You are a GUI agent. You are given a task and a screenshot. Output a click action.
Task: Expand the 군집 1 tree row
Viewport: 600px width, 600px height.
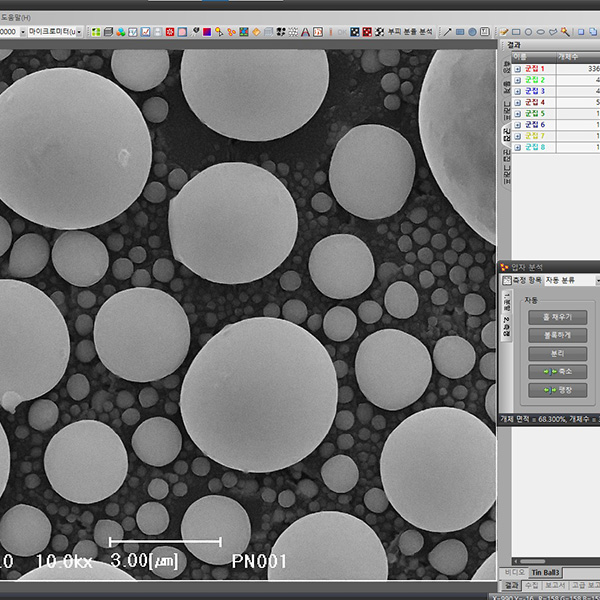point(518,69)
